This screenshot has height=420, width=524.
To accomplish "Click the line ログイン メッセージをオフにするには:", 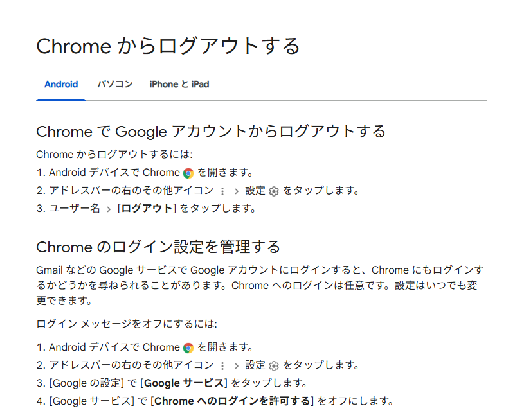I will [127, 324].
